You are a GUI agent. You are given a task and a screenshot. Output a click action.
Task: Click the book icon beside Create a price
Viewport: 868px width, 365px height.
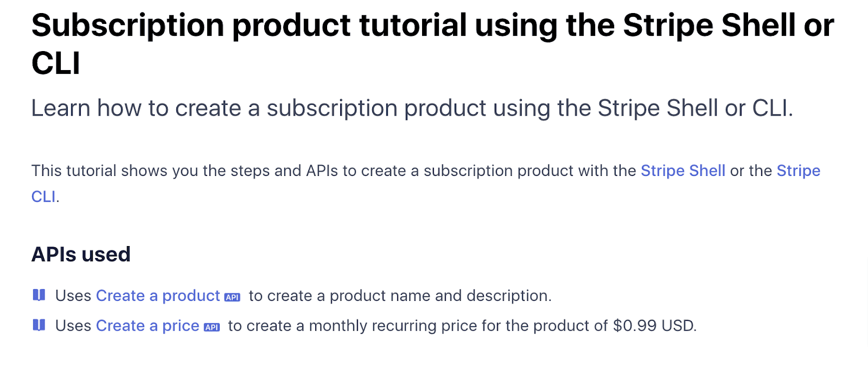[39, 325]
